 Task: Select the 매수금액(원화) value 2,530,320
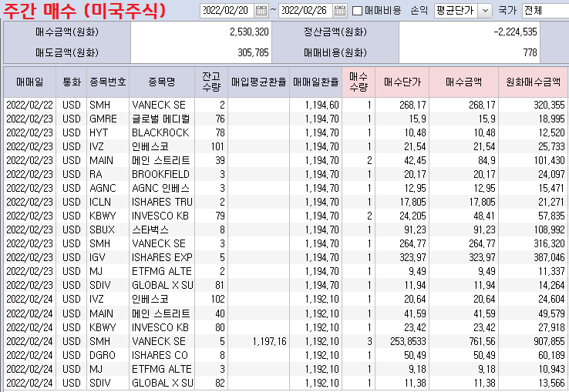249,32
